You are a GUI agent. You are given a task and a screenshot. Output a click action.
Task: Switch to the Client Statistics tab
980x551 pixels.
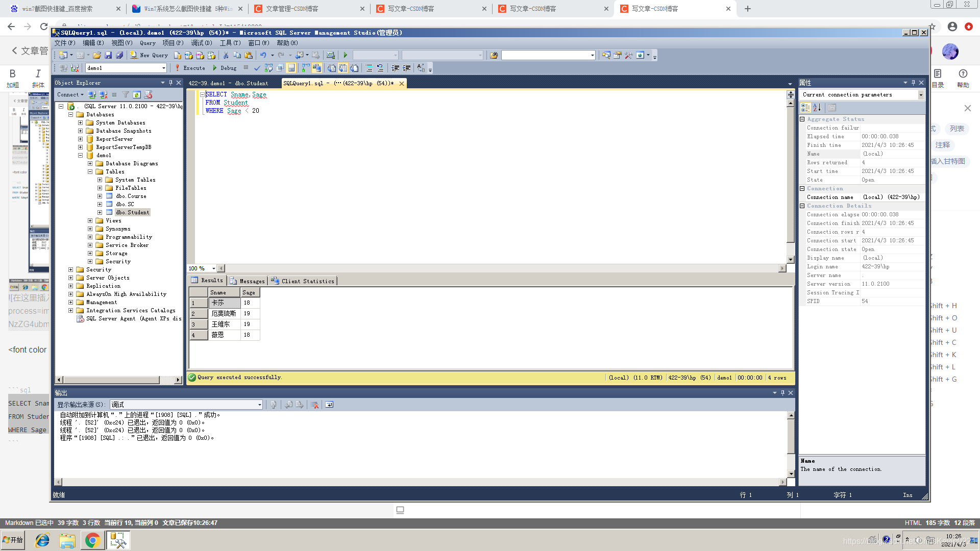[303, 281]
